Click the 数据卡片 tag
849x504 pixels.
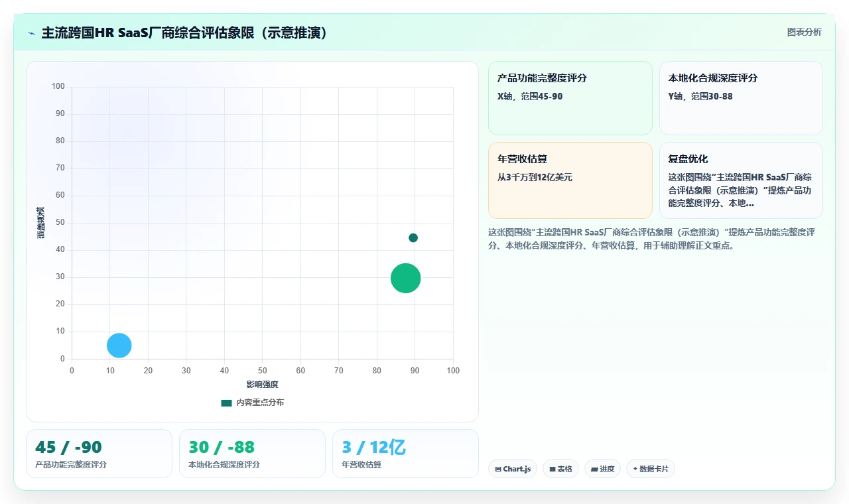point(651,469)
